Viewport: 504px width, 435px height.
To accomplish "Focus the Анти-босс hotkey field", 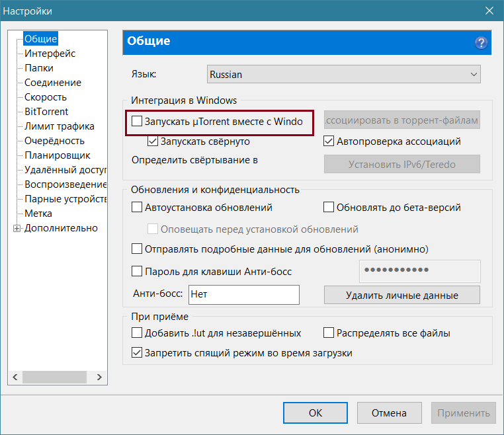I will click(244, 295).
